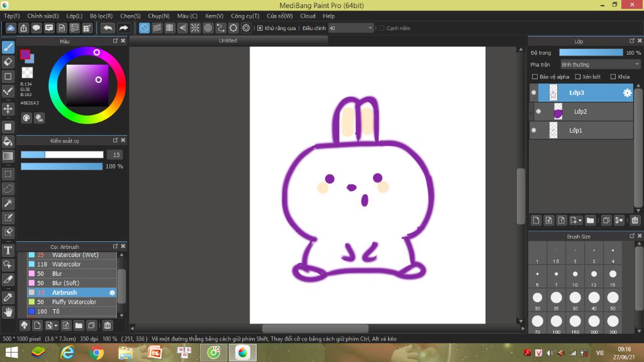This screenshot has height=362, width=644.
Task: Open the Lớp(L) menu
Action: click(74, 16)
